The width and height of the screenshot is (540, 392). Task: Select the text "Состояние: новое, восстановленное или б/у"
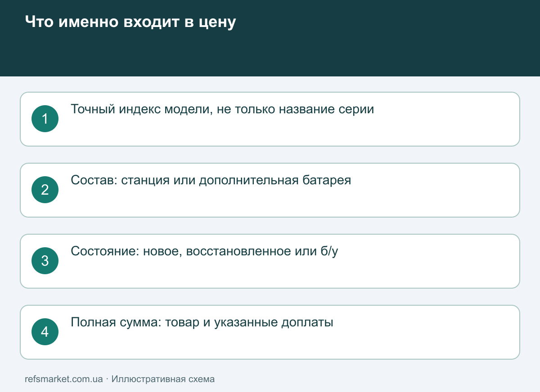204,251
